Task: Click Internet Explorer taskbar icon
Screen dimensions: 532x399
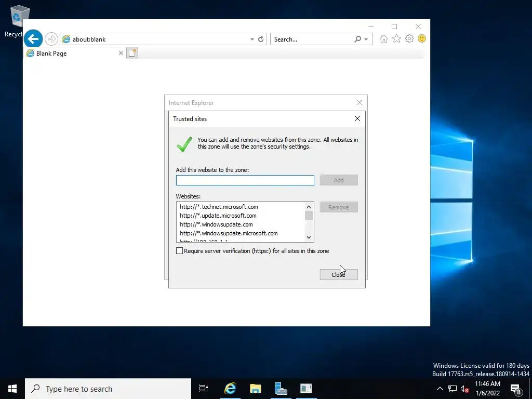Action: tap(230, 389)
